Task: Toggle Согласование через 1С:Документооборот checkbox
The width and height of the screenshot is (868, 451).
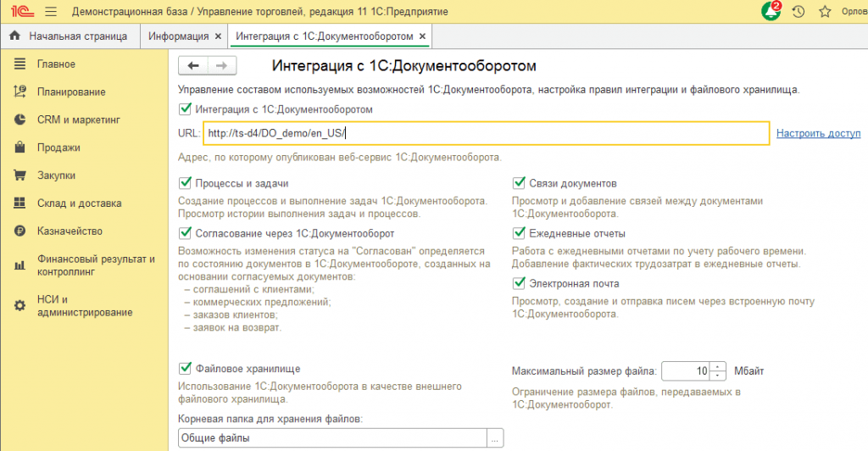Action: tap(185, 233)
